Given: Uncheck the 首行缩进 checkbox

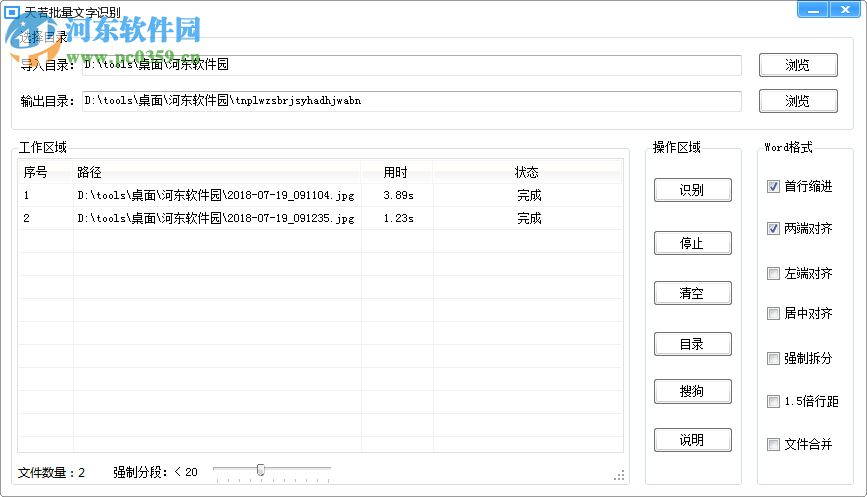Looking at the screenshot, I should 773,186.
